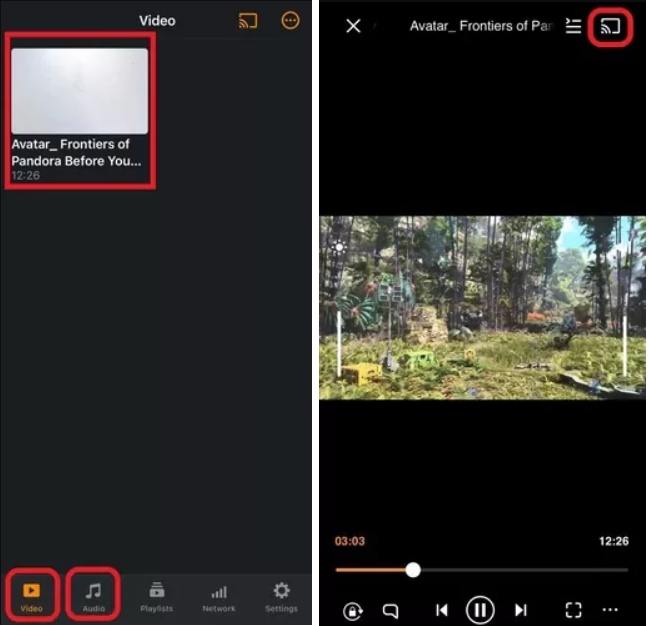Image resolution: width=648 pixels, height=626 pixels.
Task: Open the three-dots options menu in Video header
Action: point(290,20)
